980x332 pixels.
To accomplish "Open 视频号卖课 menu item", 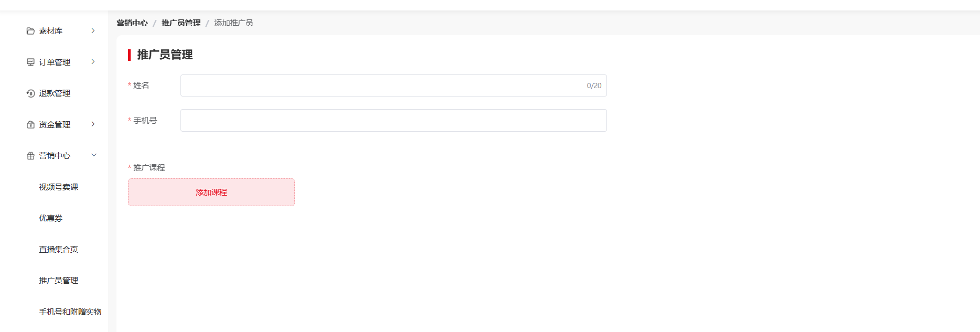I will coord(58,187).
